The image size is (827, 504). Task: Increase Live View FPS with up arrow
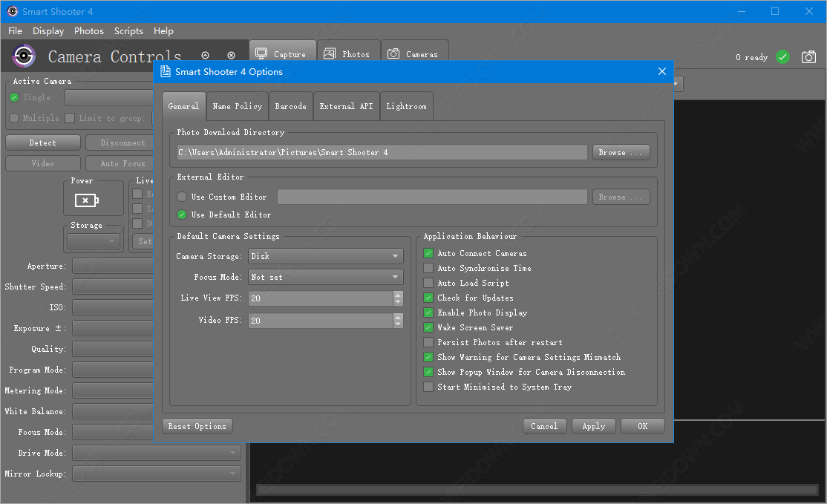tap(398, 295)
